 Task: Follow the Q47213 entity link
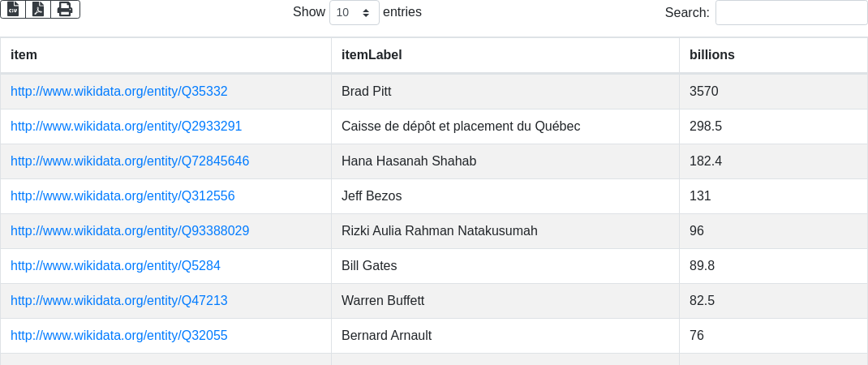118,301
